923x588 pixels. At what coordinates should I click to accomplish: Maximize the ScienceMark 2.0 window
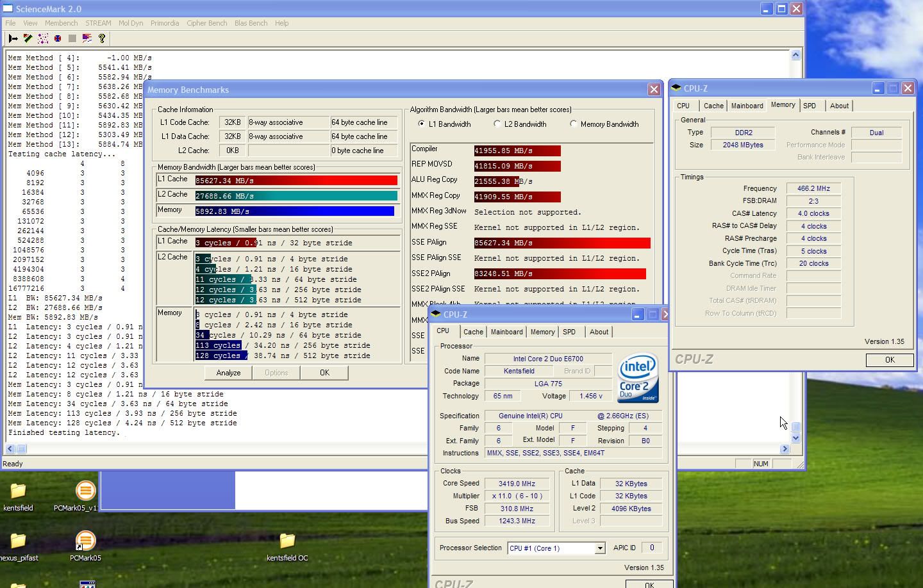click(781, 9)
